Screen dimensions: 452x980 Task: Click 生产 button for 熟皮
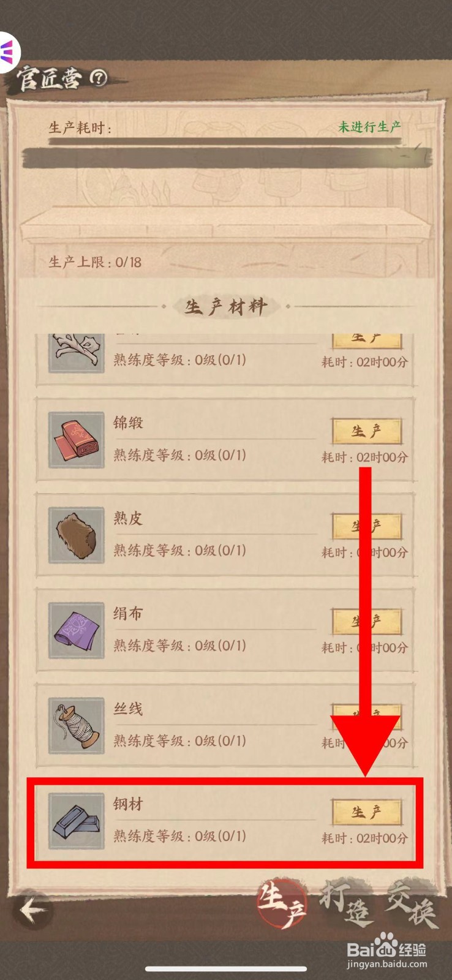366,527
